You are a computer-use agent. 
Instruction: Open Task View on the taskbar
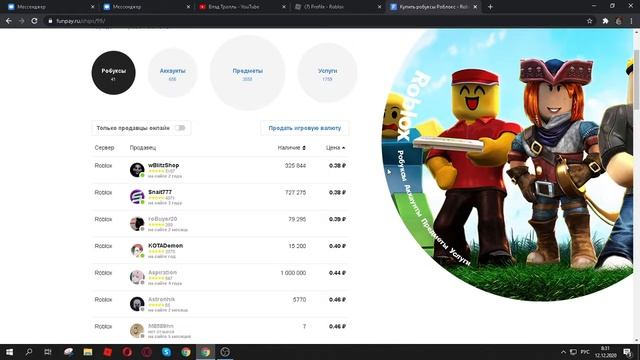tap(48, 352)
